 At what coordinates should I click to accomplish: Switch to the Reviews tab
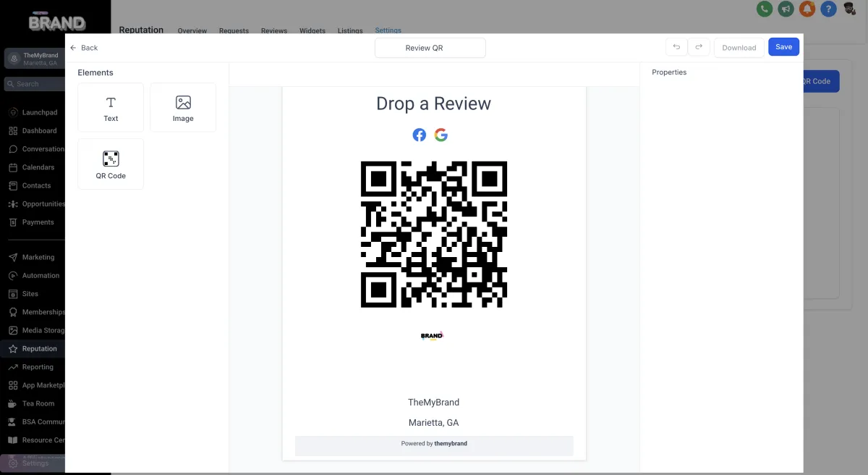[274, 31]
